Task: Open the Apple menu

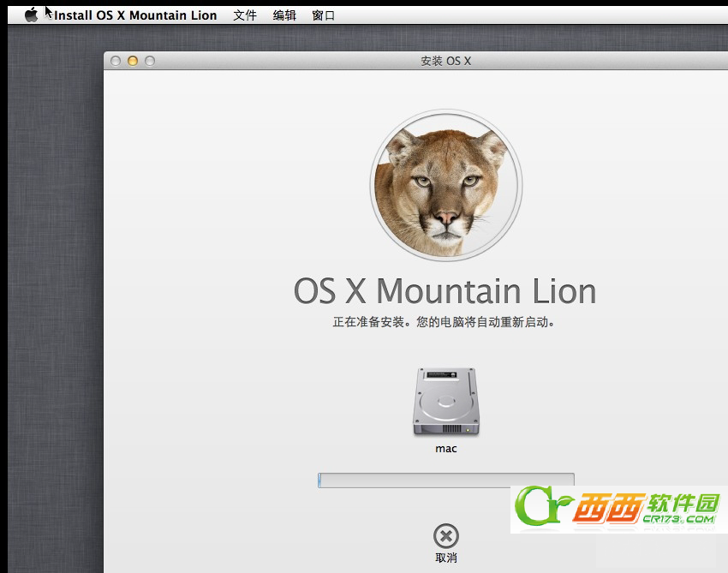Action: pos(31,15)
